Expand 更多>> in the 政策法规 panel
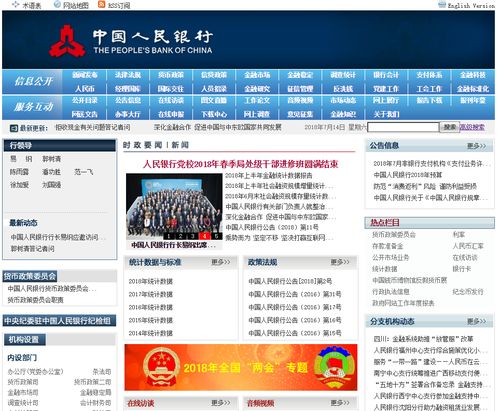499x411 pixels. [x=340, y=262]
